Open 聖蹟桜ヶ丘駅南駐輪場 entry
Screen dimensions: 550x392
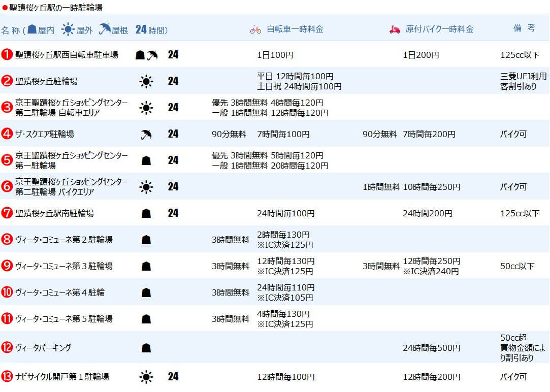[54, 213]
